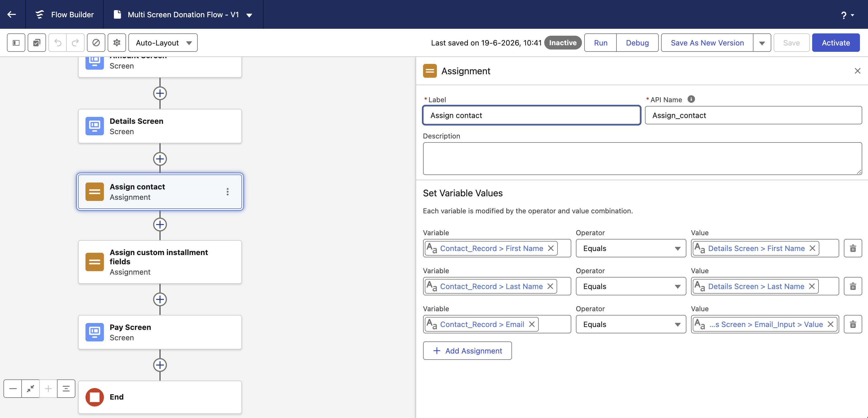Add element below Assign contact
Screen dimensions: 868x418
160,225
